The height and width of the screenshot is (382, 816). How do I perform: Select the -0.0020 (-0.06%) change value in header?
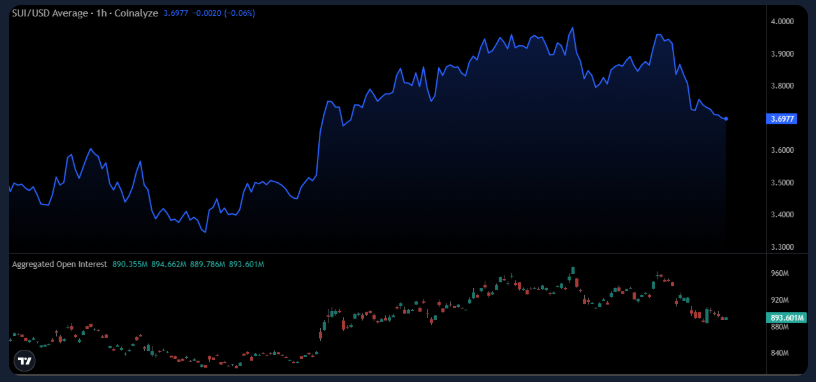pos(224,14)
